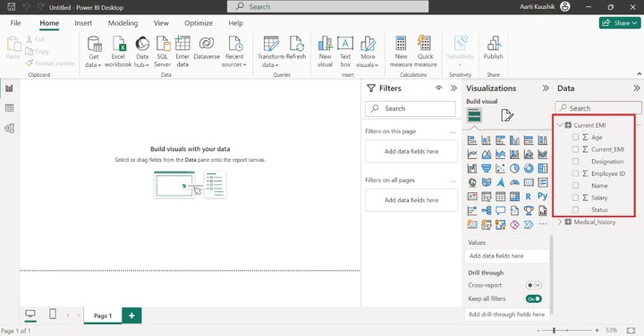The height and width of the screenshot is (336, 644).
Task: Collapse the Filters pane
Action: (x=453, y=88)
